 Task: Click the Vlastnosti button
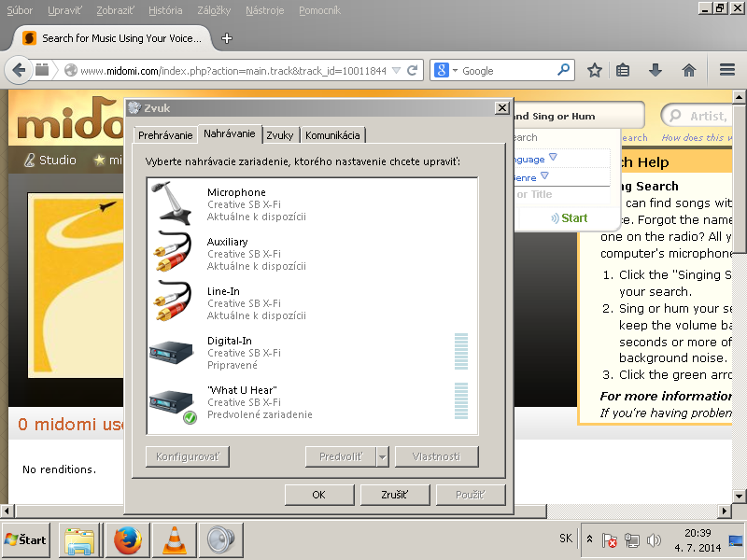tap(436, 456)
